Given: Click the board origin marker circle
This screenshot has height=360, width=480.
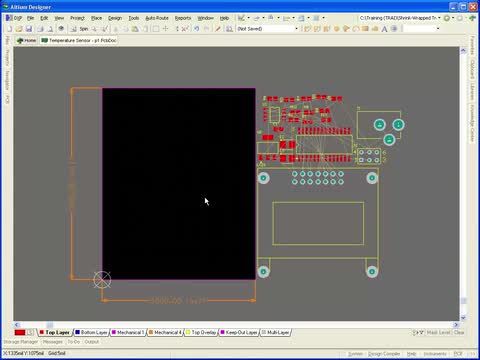Looking at the screenshot, I should click(102, 280).
